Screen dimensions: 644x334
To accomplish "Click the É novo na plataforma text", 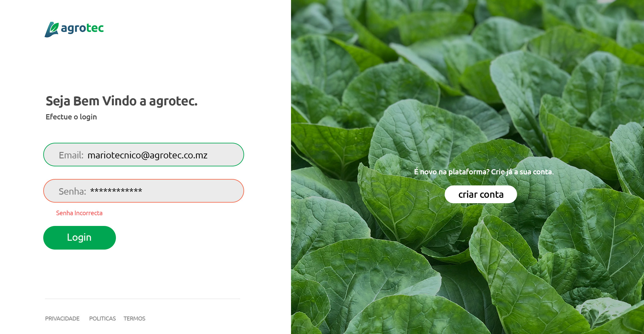I will point(452,172).
